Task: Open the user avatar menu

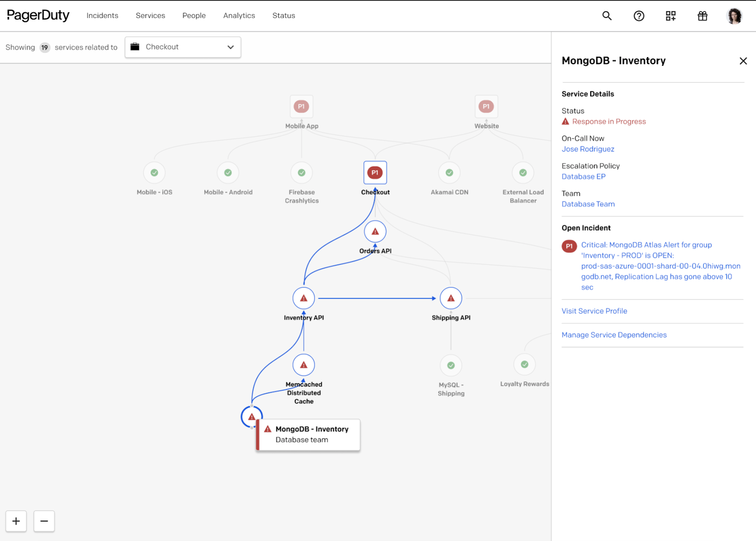Action: coord(734,16)
